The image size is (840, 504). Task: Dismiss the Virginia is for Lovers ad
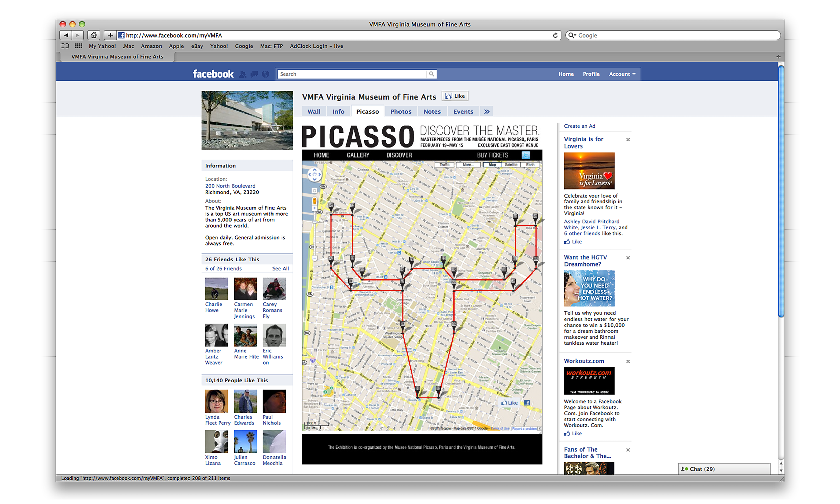pyautogui.click(x=628, y=140)
